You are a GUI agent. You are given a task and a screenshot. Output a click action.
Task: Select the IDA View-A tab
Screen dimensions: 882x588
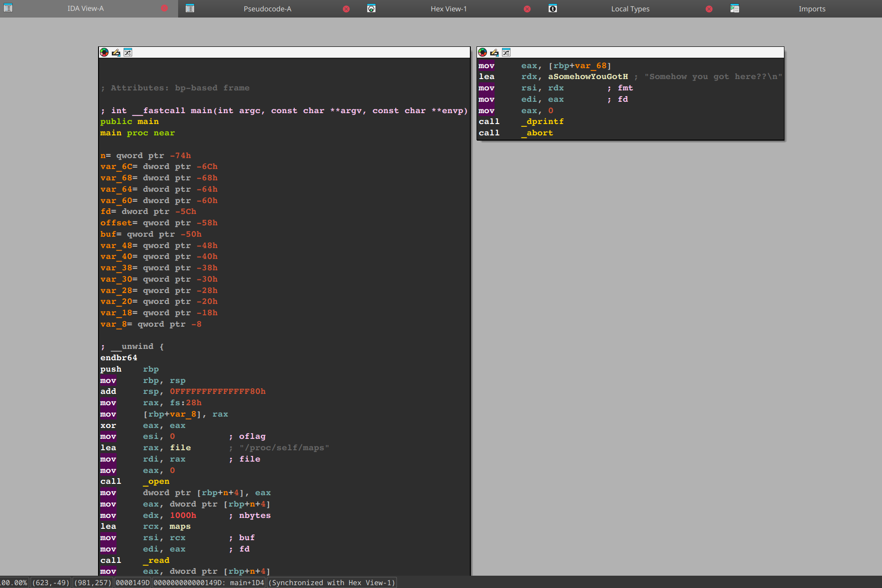point(85,9)
